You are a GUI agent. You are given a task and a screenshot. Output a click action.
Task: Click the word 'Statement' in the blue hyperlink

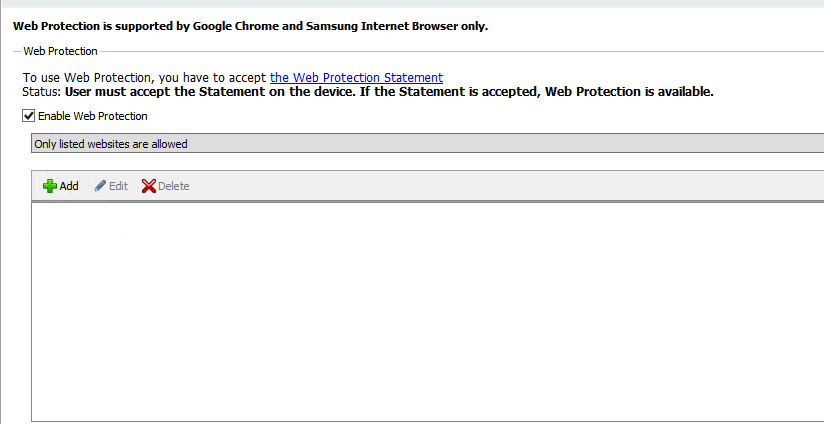413,78
